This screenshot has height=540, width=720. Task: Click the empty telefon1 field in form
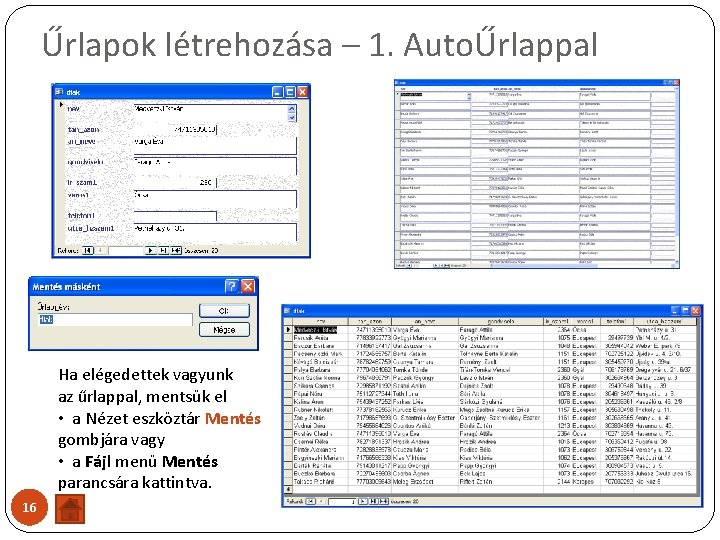(x=175, y=216)
